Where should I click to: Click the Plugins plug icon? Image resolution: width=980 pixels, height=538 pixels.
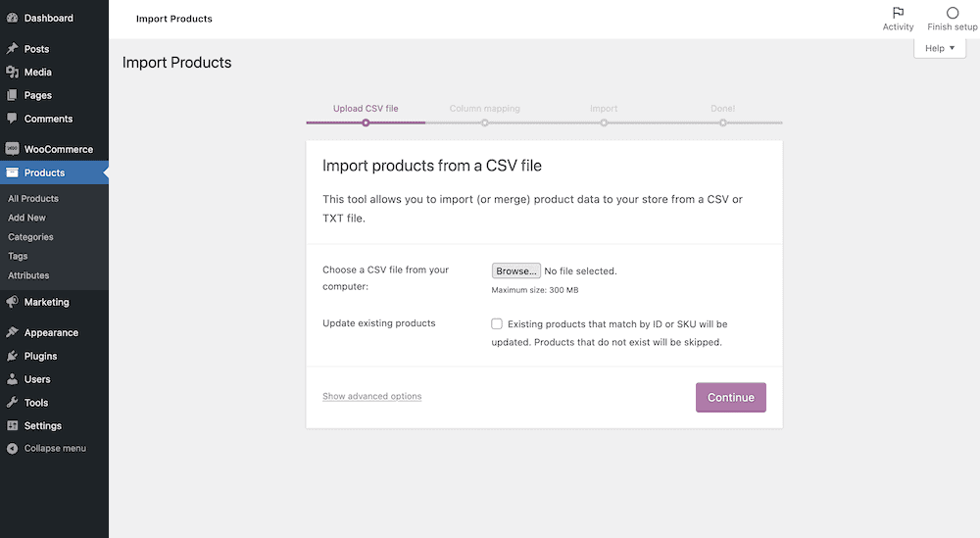[x=12, y=356]
